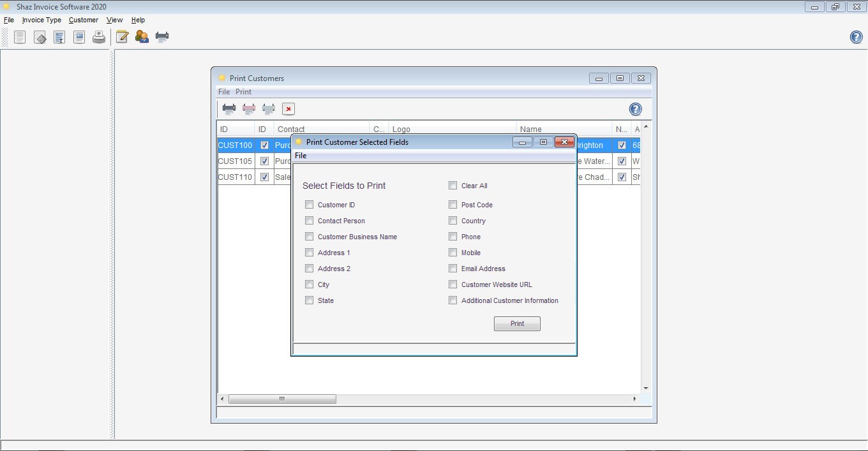Click the table's scroll up arrow
868x451 pixels.
point(646,126)
